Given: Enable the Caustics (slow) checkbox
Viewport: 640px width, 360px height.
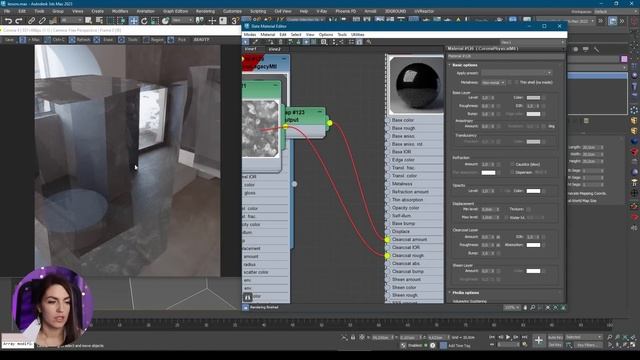Looking at the screenshot, I should point(512,164).
